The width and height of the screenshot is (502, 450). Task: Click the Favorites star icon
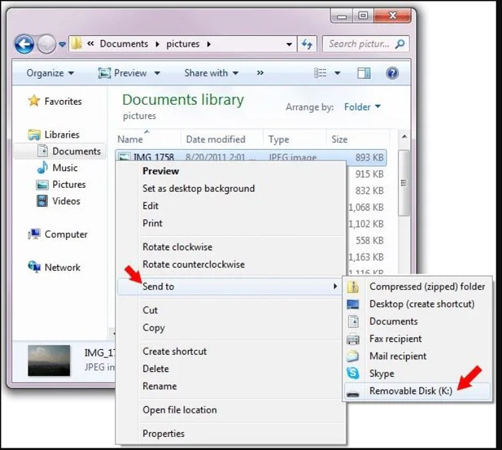(34, 101)
